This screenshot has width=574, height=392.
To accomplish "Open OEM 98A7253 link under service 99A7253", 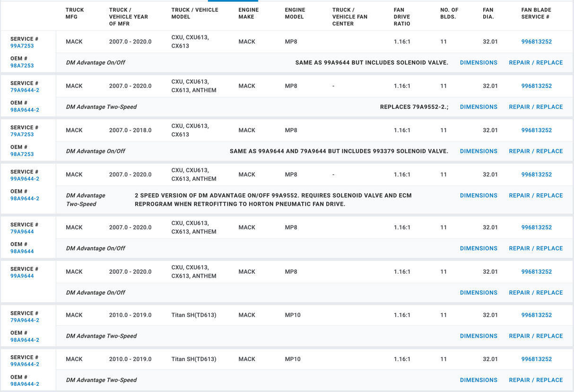I will tap(22, 66).
